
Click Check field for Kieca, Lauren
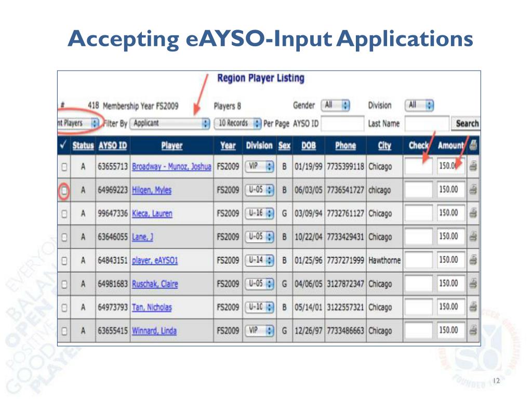click(419, 213)
